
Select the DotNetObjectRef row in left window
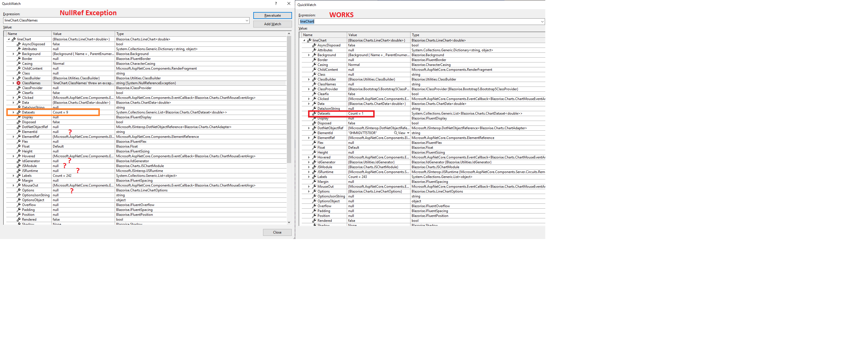(x=146, y=127)
